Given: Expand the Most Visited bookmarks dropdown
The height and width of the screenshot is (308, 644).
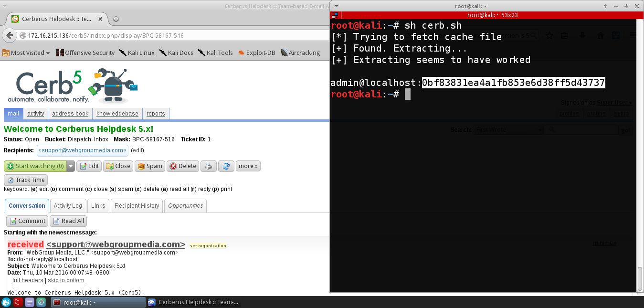Looking at the screenshot, I should (26, 53).
